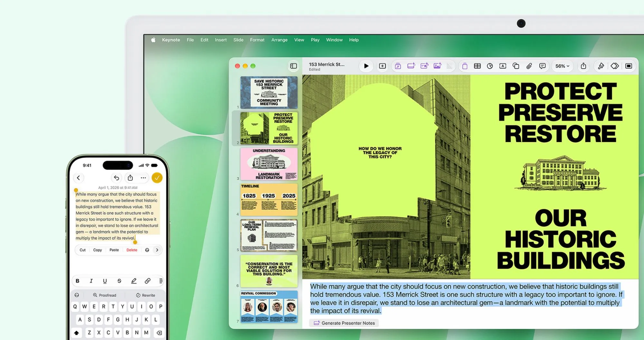Toggle Keynote sidebar navigator view
The height and width of the screenshot is (340, 644).
tap(293, 66)
